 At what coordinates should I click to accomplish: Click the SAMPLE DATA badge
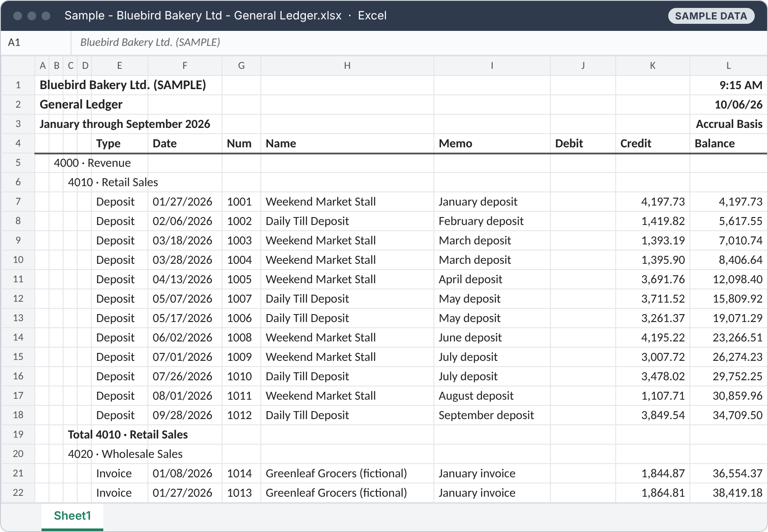(711, 16)
